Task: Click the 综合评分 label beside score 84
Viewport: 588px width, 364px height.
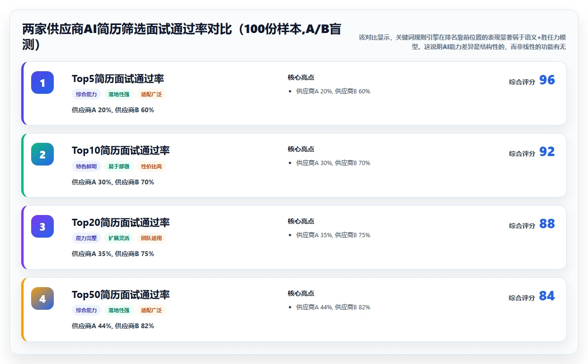Action: 522,298
